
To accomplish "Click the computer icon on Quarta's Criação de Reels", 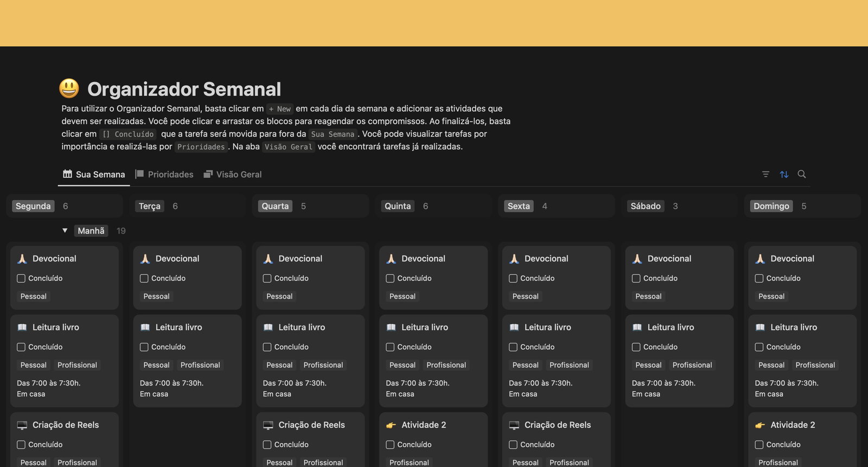I will coord(268,425).
